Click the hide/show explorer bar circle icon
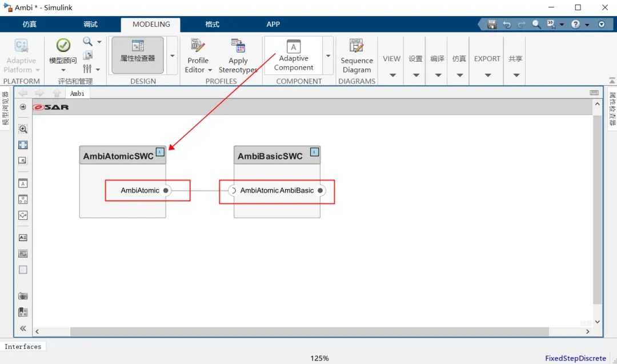Image resolution: width=617 pixels, height=364 pixels. [x=23, y=107]
